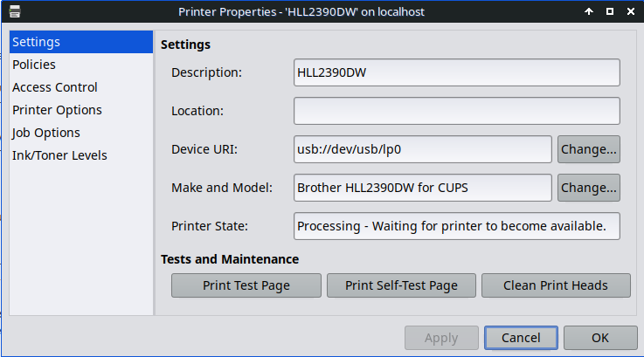Click the Printer State text box
Image resolution: width=644 pixels, height=357 pixels.
(457, 226)
